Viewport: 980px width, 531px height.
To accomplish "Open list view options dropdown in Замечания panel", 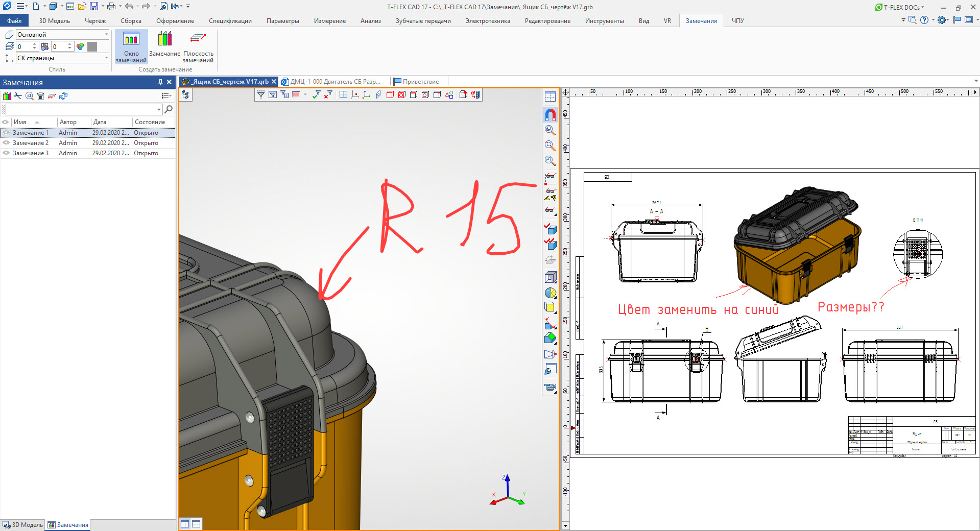I will click(x=166, y=96).
